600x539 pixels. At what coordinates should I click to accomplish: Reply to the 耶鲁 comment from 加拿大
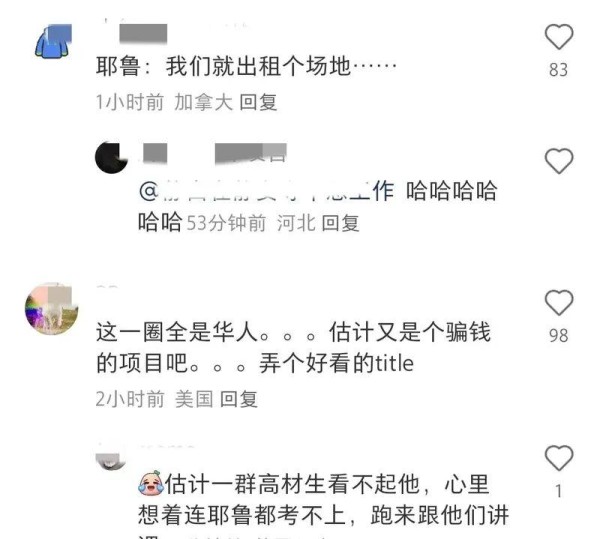[x=258, y=102]
